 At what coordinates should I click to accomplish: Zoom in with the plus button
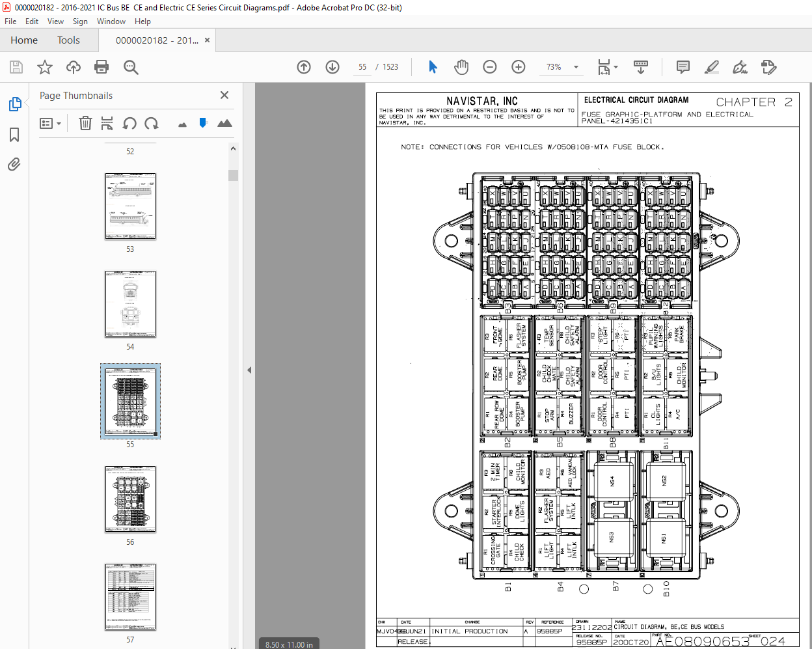click(519, 67)
